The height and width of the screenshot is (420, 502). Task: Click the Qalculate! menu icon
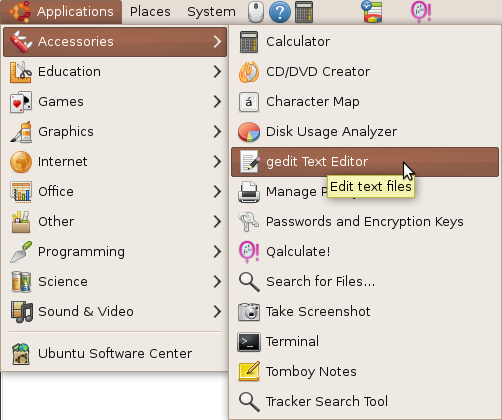pos(249,252)
